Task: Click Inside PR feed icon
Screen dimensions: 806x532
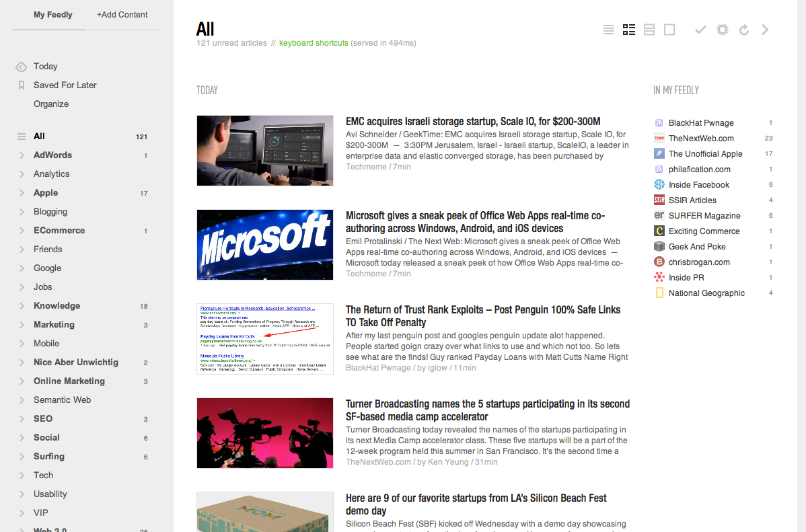Action: tap(659, 277)
